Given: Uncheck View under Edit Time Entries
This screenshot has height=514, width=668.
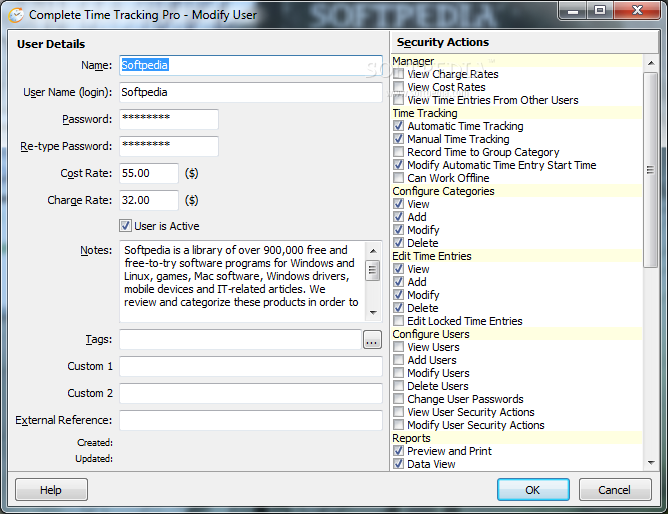Looking at the screenshot, I should 398,269.
